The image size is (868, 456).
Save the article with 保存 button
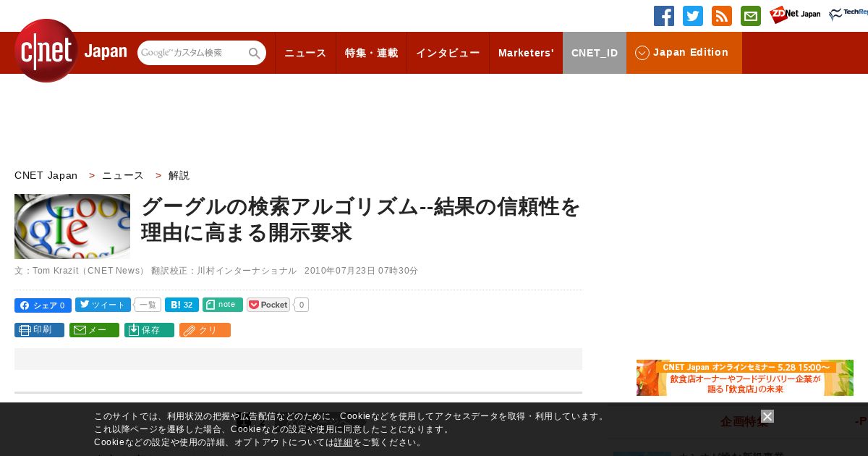click(x=149, y=330)
